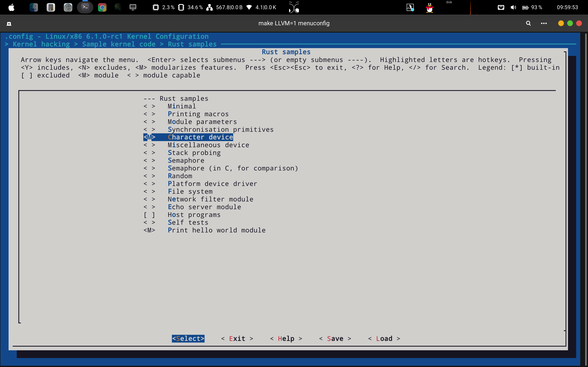The image size is (588, 367).
Task: Open the three-dots terminal options menu
Action: click(x=544, y=23)
